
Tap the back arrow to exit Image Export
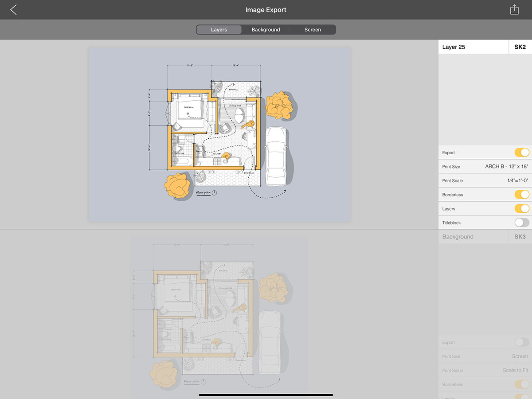click(x=14, y=10)
